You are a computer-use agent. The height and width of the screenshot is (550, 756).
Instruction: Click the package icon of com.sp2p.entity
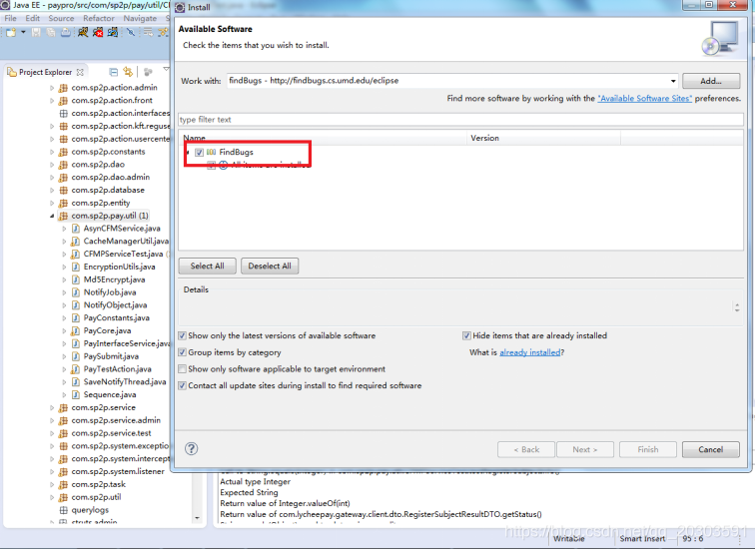point(63,203)
